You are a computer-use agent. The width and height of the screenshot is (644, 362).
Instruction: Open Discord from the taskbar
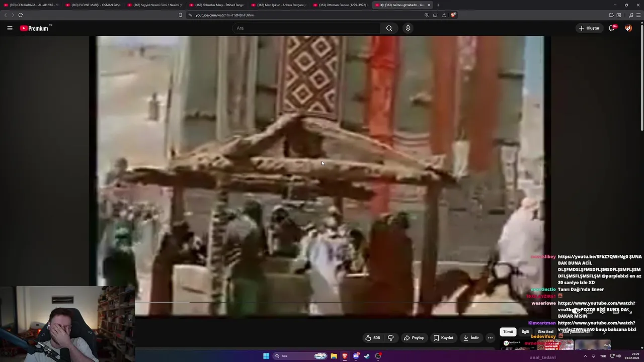tap(356, 356)
